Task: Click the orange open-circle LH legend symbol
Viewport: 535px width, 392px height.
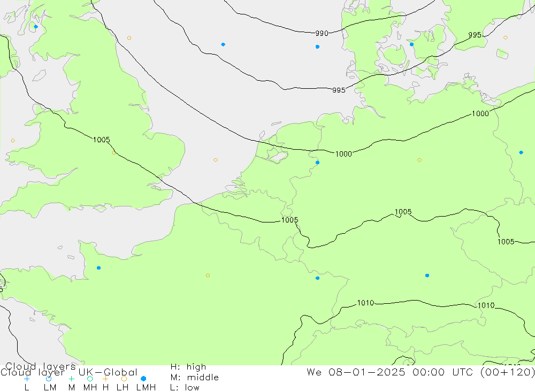Action: [x=124, y=379]
